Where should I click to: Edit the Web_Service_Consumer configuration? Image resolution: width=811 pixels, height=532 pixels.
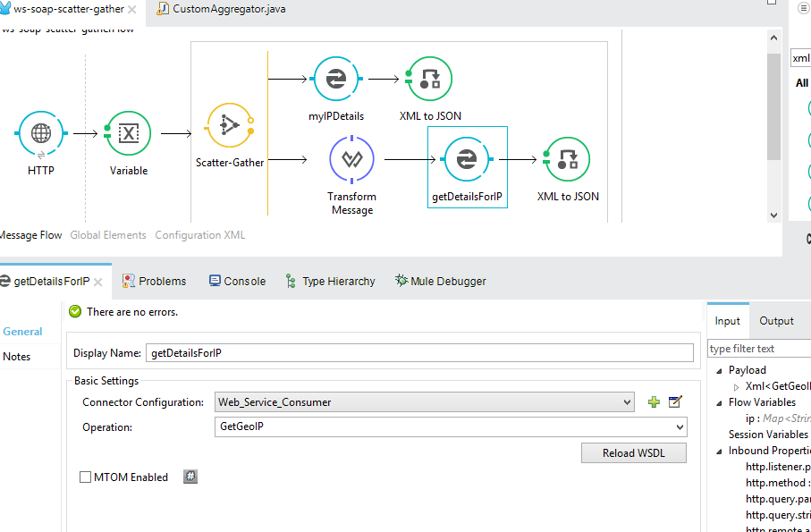point(675,402)
